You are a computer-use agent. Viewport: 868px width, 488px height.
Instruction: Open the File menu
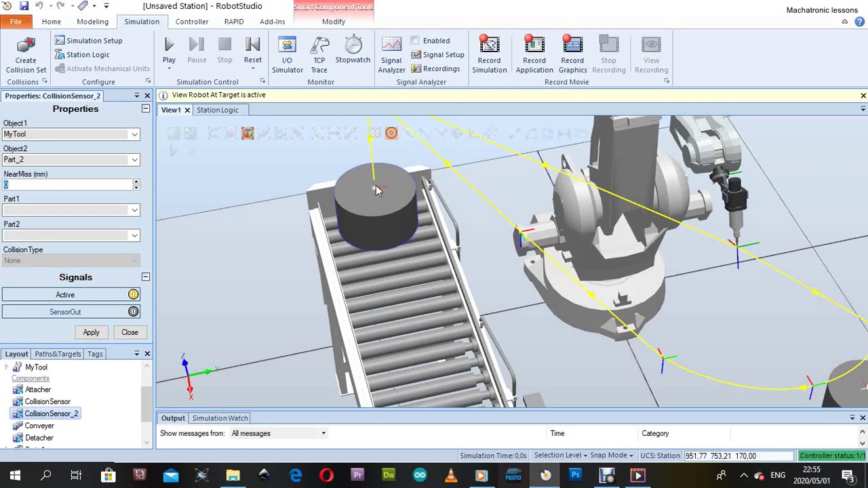16,22
